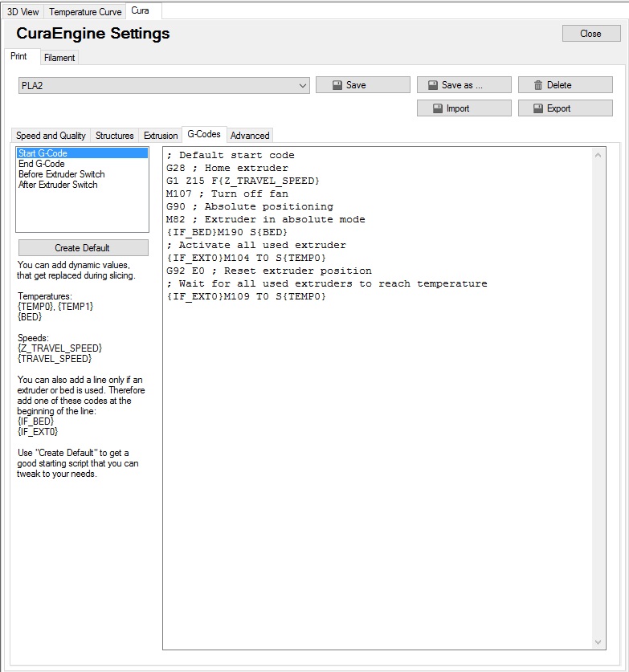
Task: Switch to the 3D View tab
Action: click(x=22, y=12)
